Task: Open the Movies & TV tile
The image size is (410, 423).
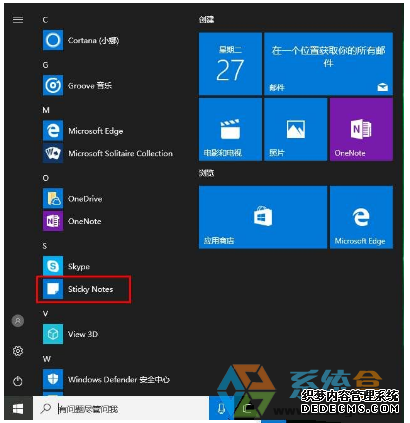Action: coord(230,129)
